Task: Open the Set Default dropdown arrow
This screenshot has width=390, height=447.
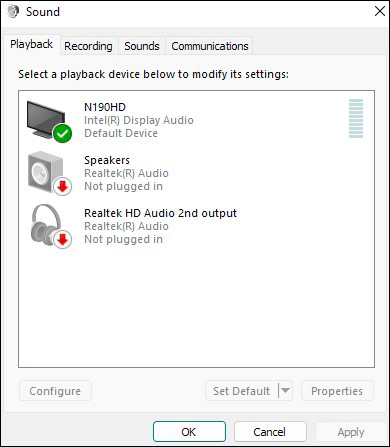Action: click(x=285, y=390)
